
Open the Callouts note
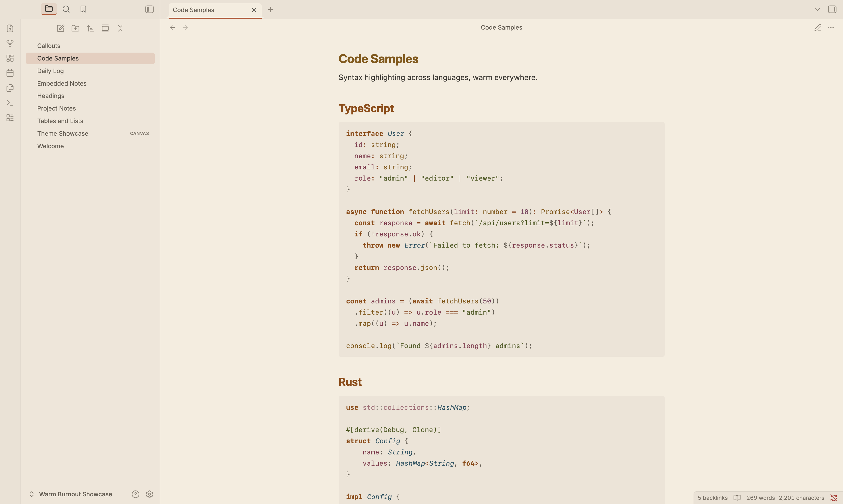90,46
